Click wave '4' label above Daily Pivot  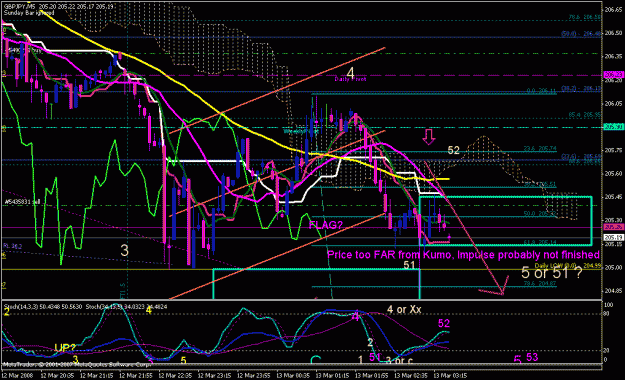click(x=350, y=73)
